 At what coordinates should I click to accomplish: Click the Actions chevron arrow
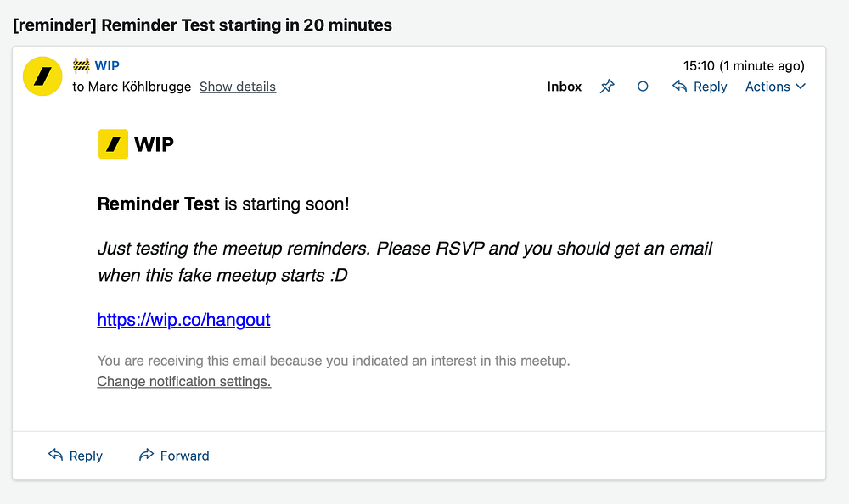[801, 87]
